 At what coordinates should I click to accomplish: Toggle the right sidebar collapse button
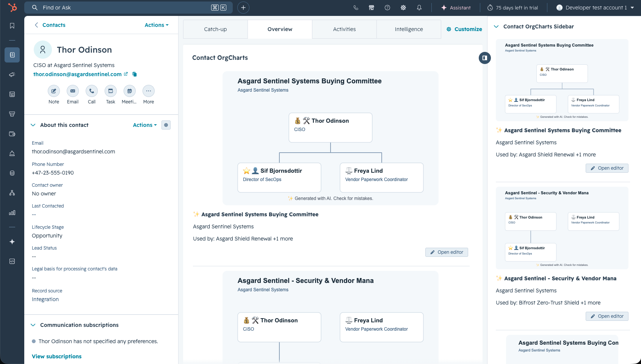click(x=485, y=58)
